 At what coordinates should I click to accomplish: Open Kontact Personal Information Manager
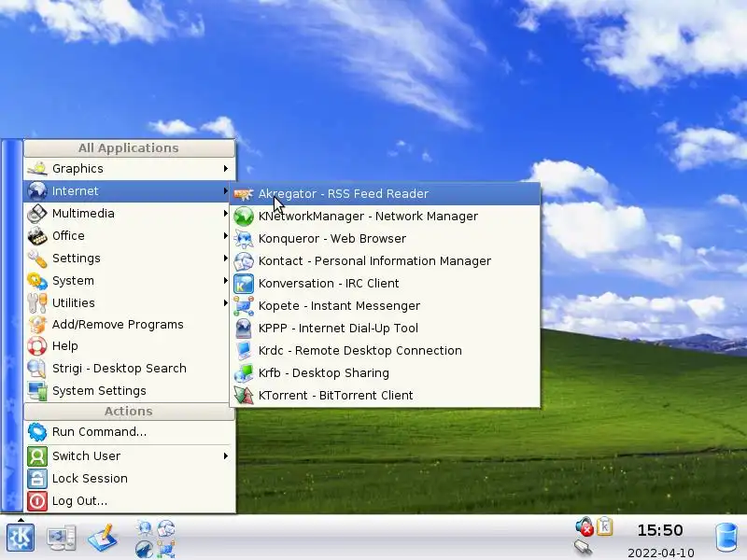pyautogui.click(x=385, y=261)
